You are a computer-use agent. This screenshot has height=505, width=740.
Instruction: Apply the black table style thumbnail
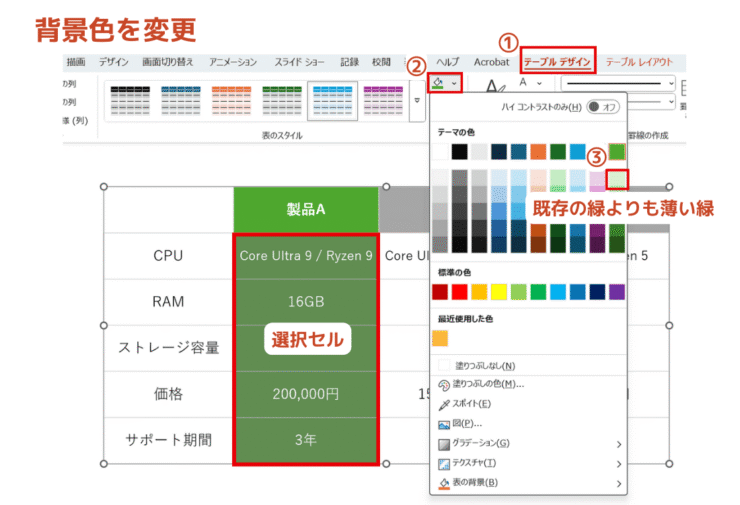pos(130,101)
